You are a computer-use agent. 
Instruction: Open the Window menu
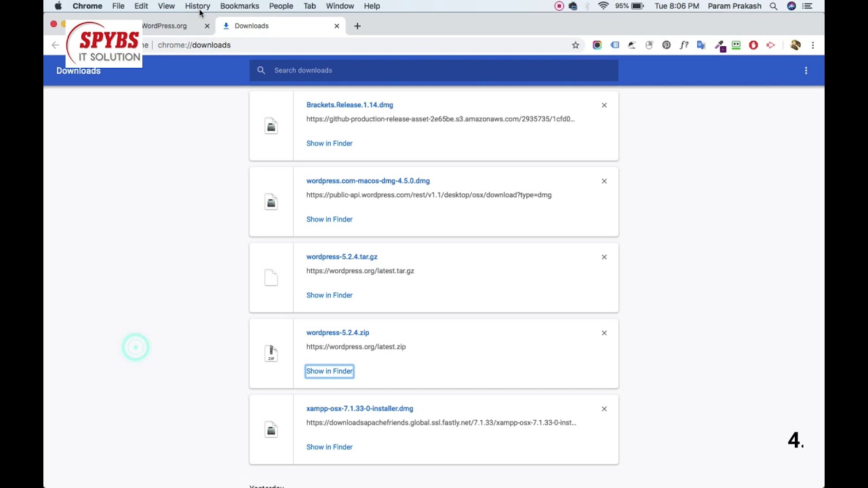pyautogui.click(x=340, y=6)
